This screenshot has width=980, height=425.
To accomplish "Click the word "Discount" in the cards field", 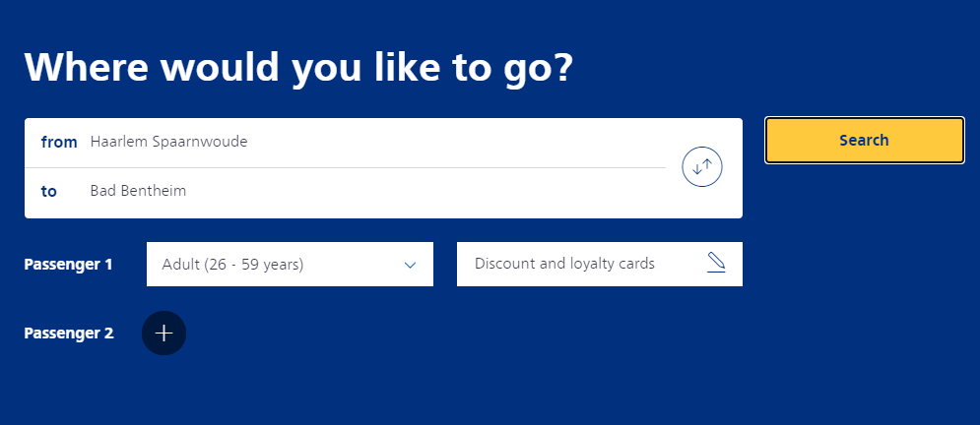I will pos(506,265).
